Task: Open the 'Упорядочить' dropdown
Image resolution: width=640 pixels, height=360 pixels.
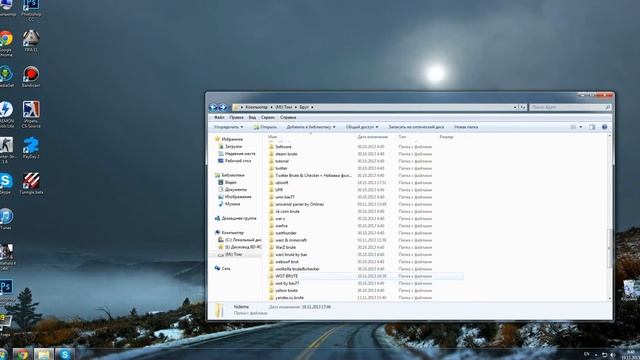Action: click(x=229, y=127)
